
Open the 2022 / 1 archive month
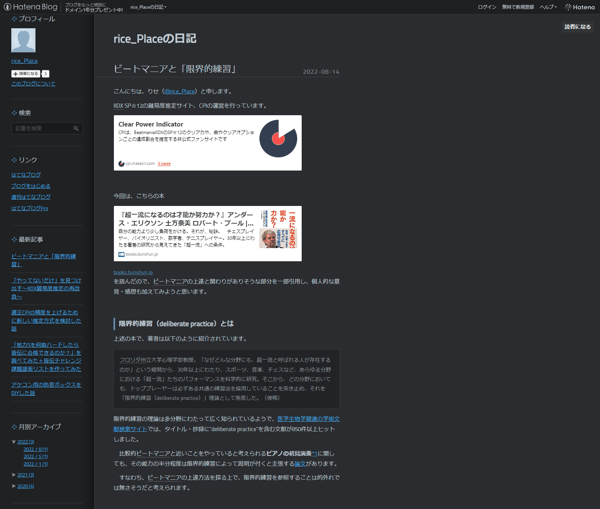pos(36,464)
